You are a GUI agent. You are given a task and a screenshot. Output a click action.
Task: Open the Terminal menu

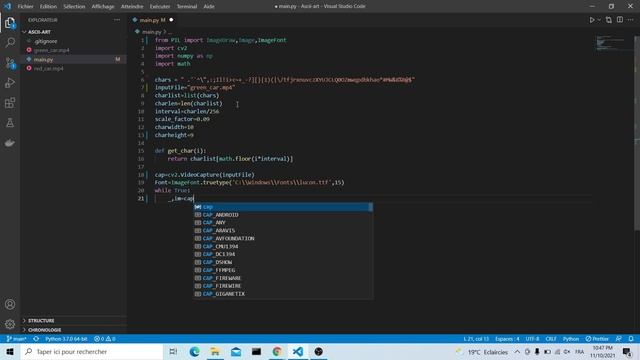[187, 7]
